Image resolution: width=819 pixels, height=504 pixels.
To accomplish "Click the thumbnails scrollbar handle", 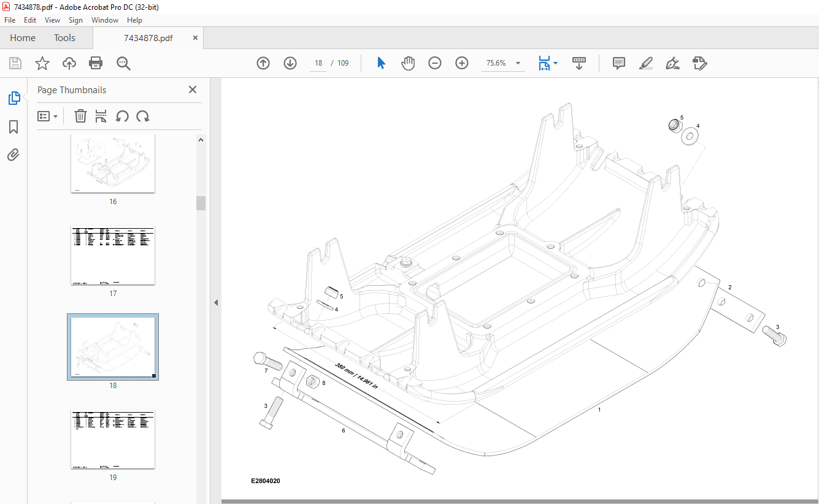I will (201, 203).
